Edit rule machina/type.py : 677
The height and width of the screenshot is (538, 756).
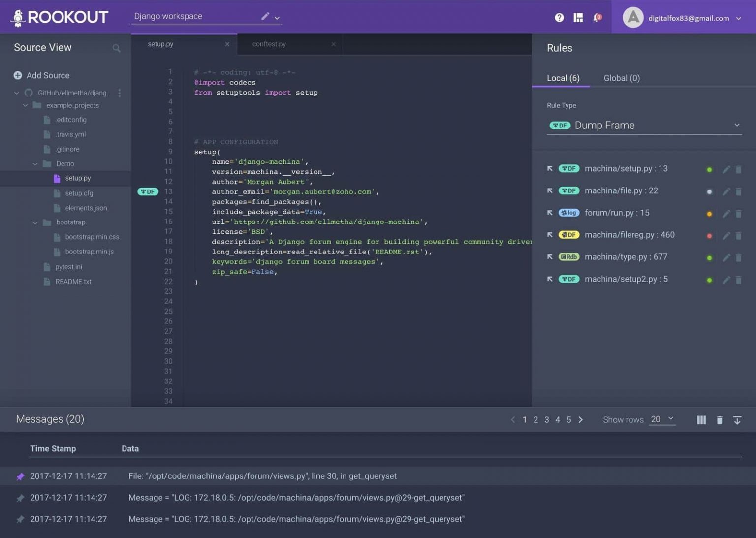726,258
